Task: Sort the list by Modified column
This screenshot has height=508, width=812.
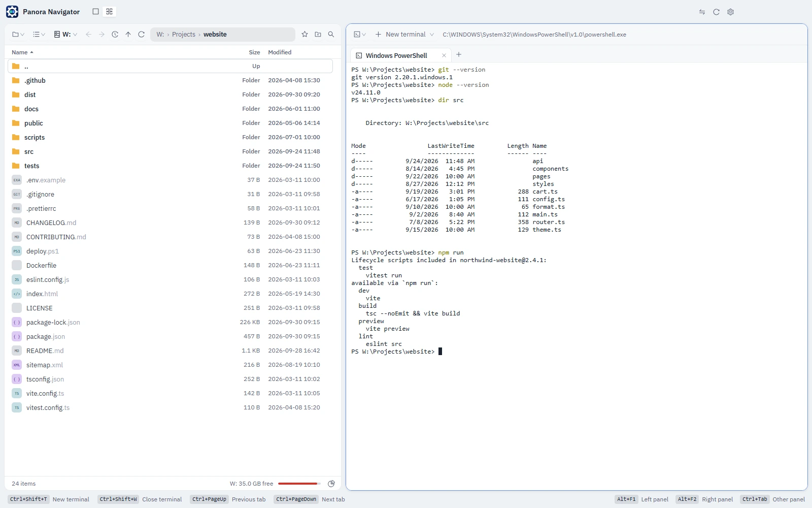Action: click(x=280, y=52)
